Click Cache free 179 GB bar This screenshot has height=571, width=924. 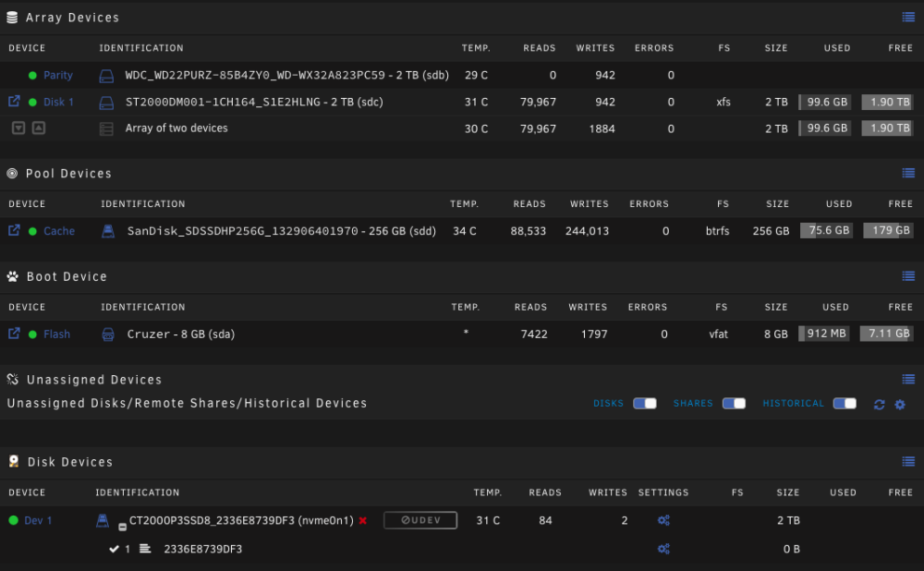coord(889,230)
